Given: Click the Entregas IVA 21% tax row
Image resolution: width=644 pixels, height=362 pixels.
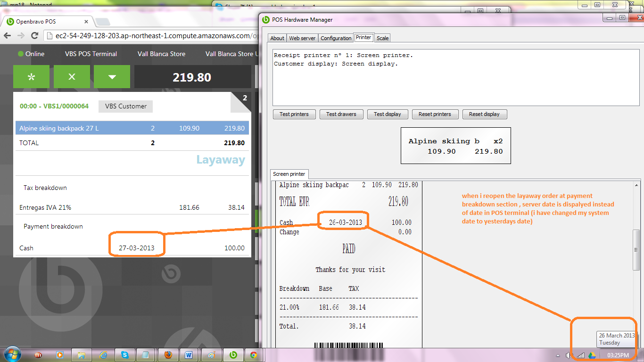Looking at the screenshot, I should [132, 207].
